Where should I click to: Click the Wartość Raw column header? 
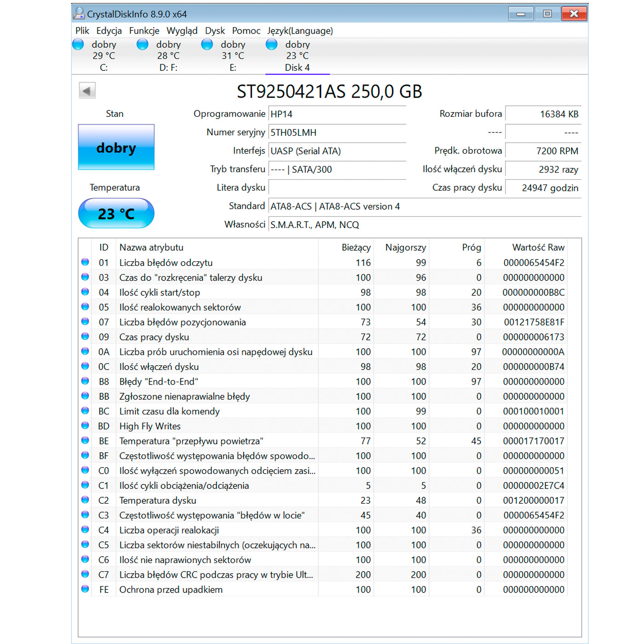[x=526, y=247]
